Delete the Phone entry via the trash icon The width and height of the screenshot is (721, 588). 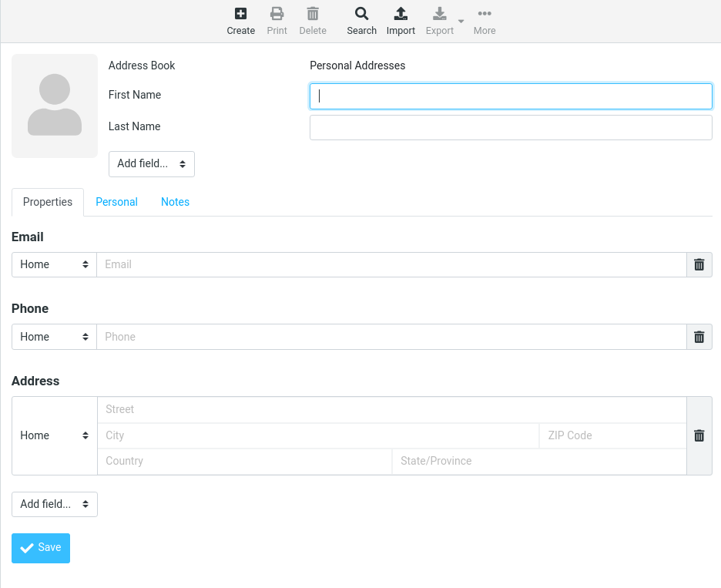point(699,337)
